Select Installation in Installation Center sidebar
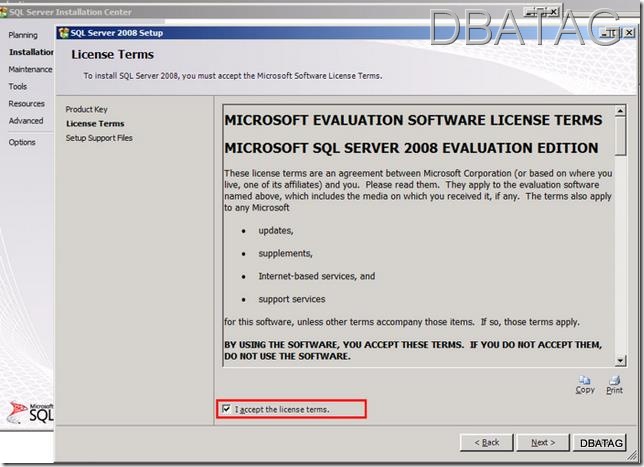The width and height of the screenshot is (644, 467). coord(31,52)
